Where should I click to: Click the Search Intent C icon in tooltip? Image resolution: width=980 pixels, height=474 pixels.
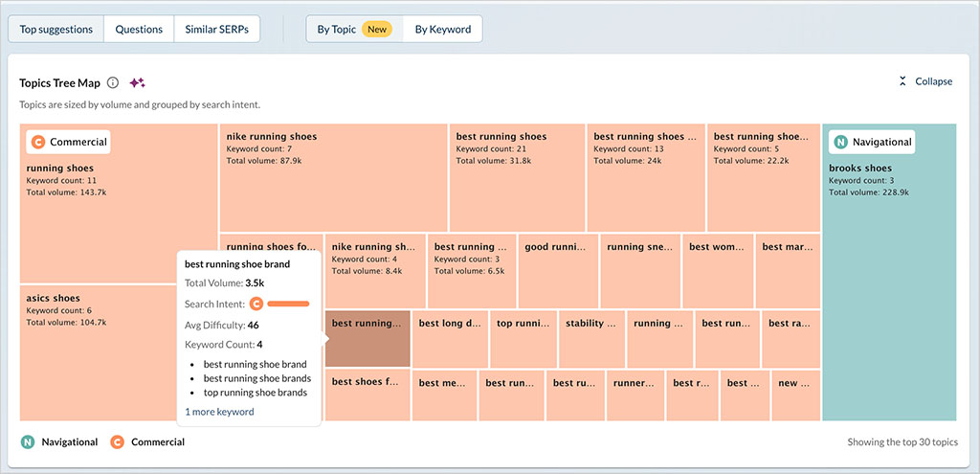click(256, 304)
